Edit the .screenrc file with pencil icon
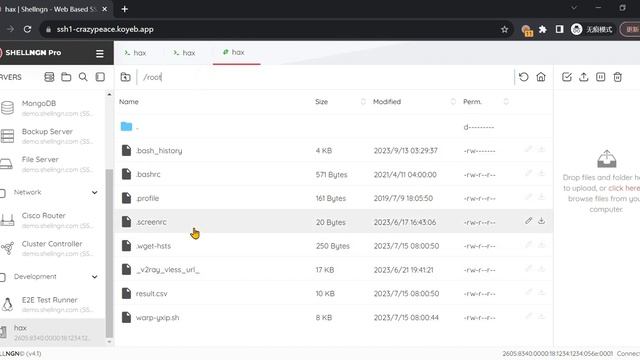 click(x=529, y=221)
